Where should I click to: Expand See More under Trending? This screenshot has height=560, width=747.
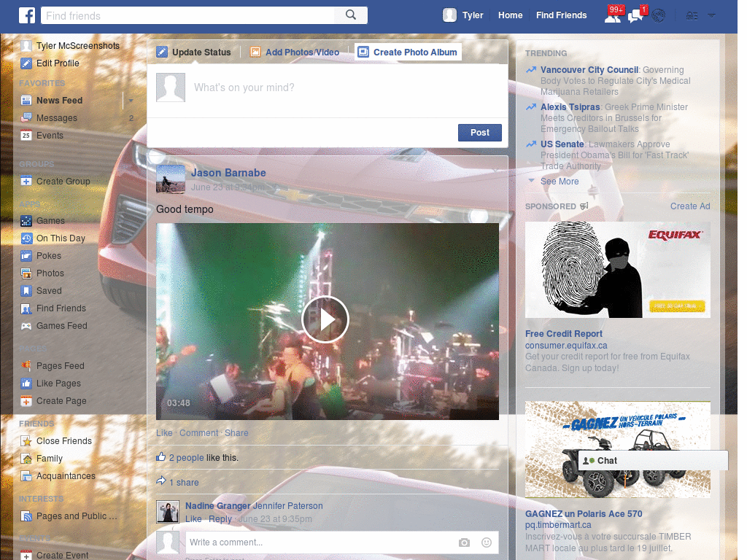coord(559,181)
